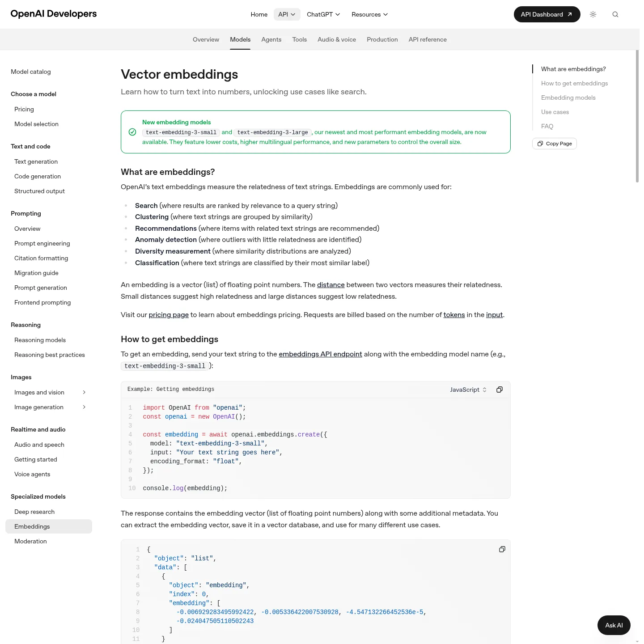The height and width of the screenshot is (644, 644).
Task: Copy the JavaScript example code
Action: [x=500, y=390]
